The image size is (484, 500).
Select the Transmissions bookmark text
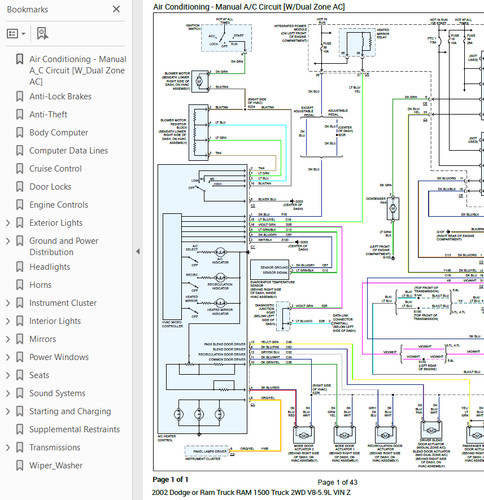55,447
